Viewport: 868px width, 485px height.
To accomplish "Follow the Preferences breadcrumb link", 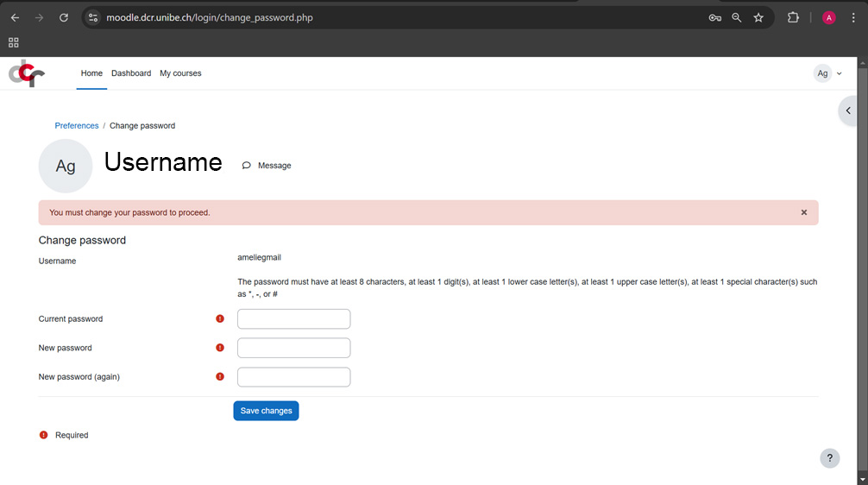I will coord(76,126).
